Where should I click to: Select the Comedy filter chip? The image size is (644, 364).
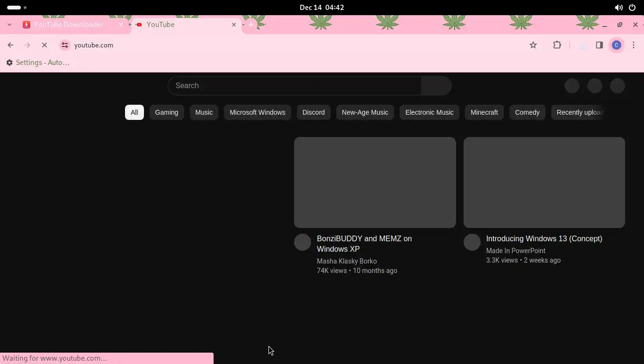pos(527,112)
